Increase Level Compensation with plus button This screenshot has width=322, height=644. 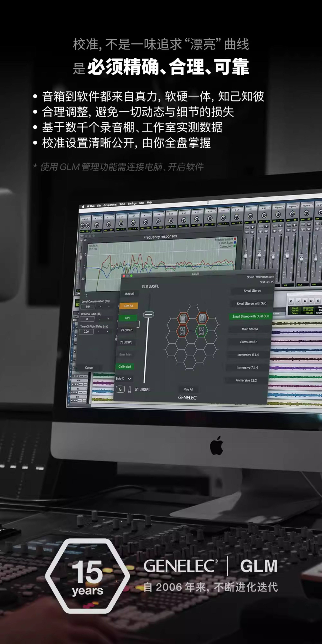[109, 306]
